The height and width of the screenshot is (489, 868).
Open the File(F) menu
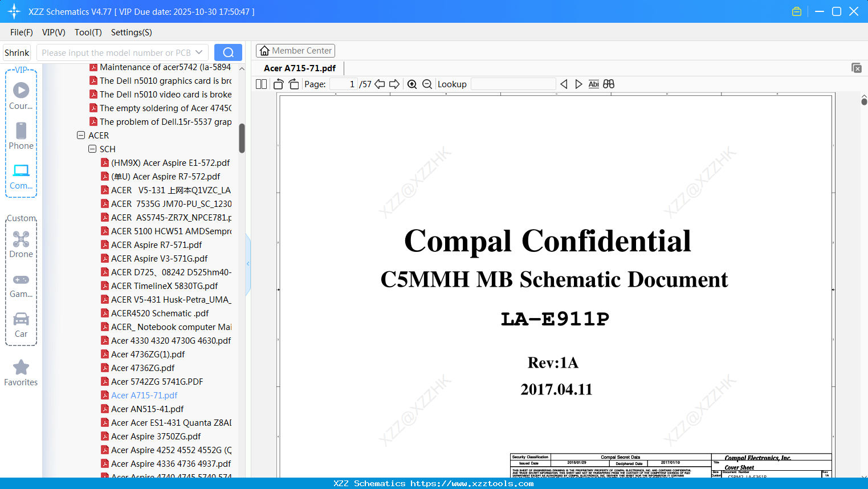[x=22, y=32]
